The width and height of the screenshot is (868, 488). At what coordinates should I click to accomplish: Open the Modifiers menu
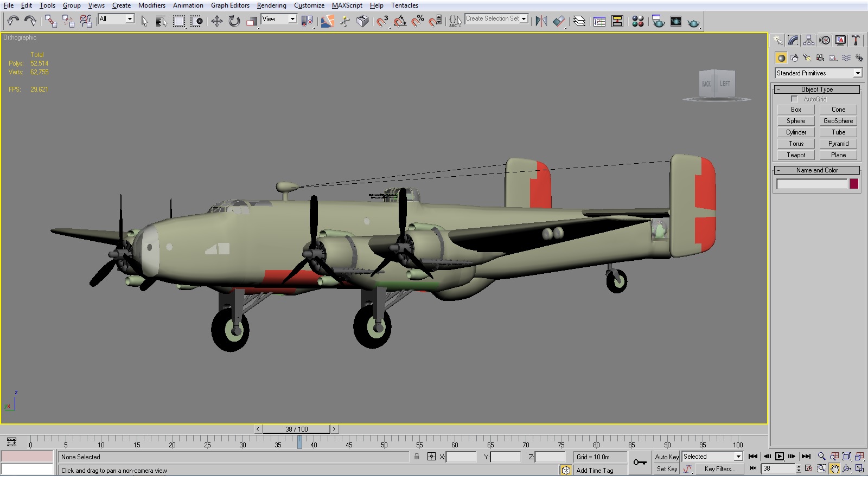151,5
